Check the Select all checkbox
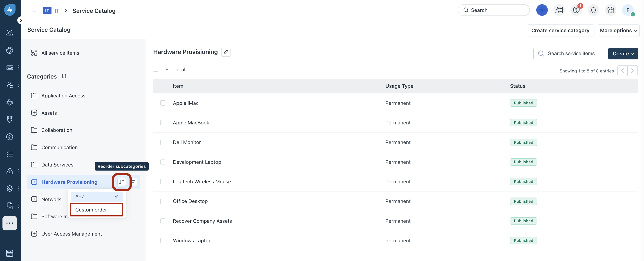This screenshot has height=261, width=644. tap(156, 69)
